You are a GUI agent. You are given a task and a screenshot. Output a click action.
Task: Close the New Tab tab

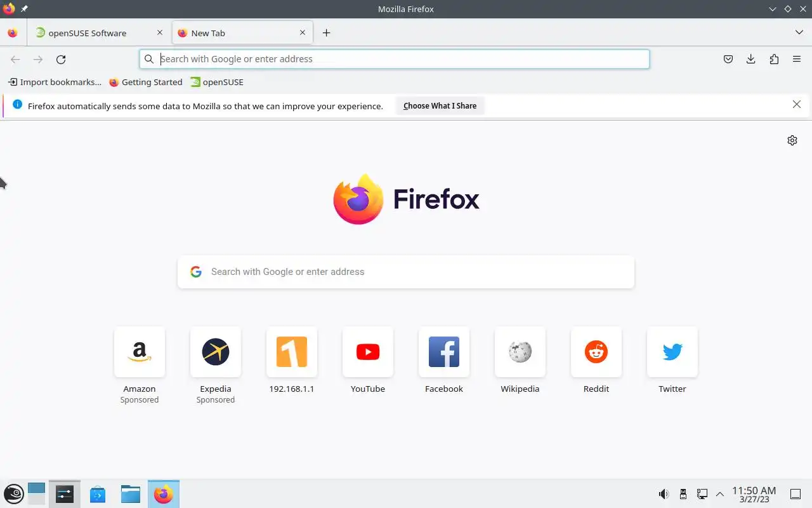[303, 33]
